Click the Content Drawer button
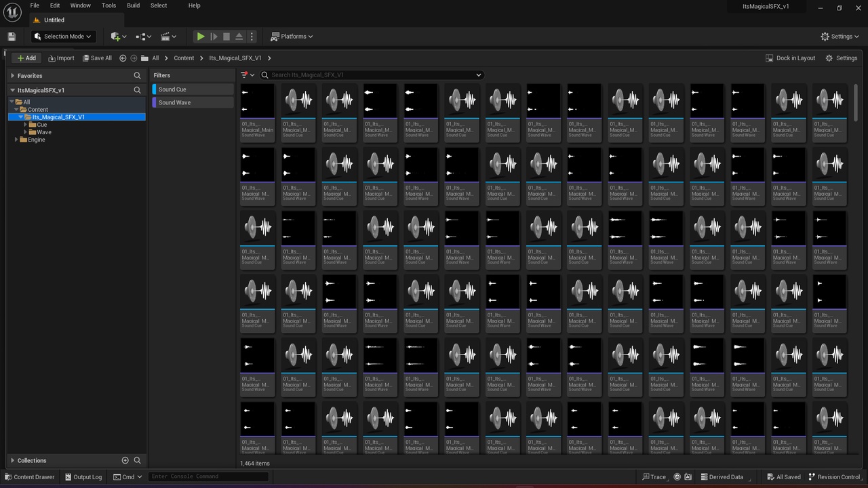This screenshot has width=868, height=488. [x=30, y=477]
